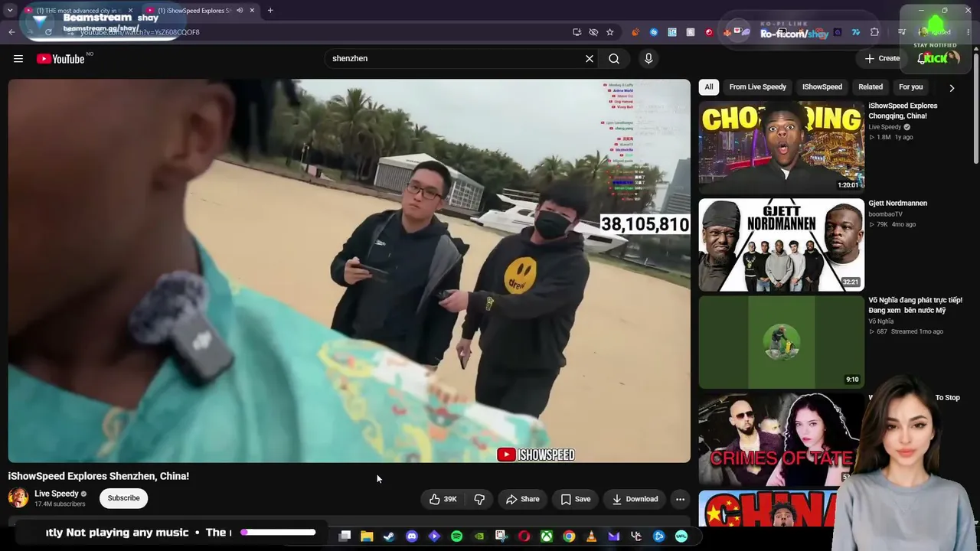Open the Live Speedy channel avatar

(x=18, y=498)
